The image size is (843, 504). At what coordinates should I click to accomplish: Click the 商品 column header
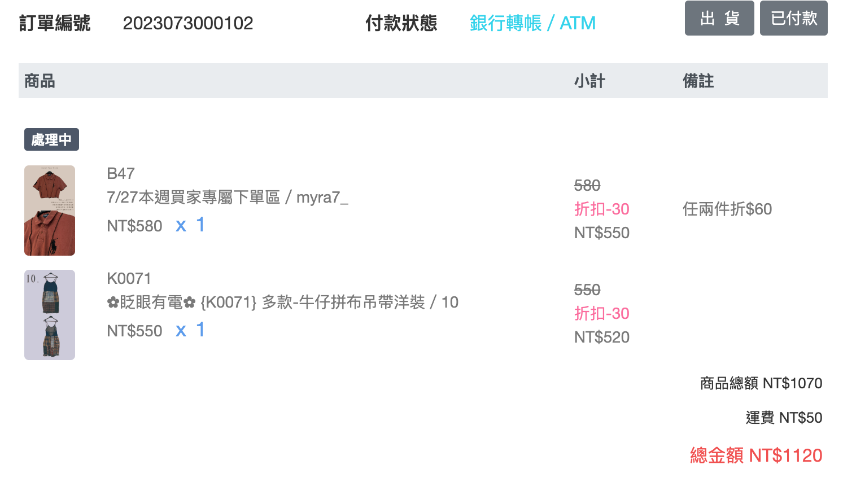point(40,81)
